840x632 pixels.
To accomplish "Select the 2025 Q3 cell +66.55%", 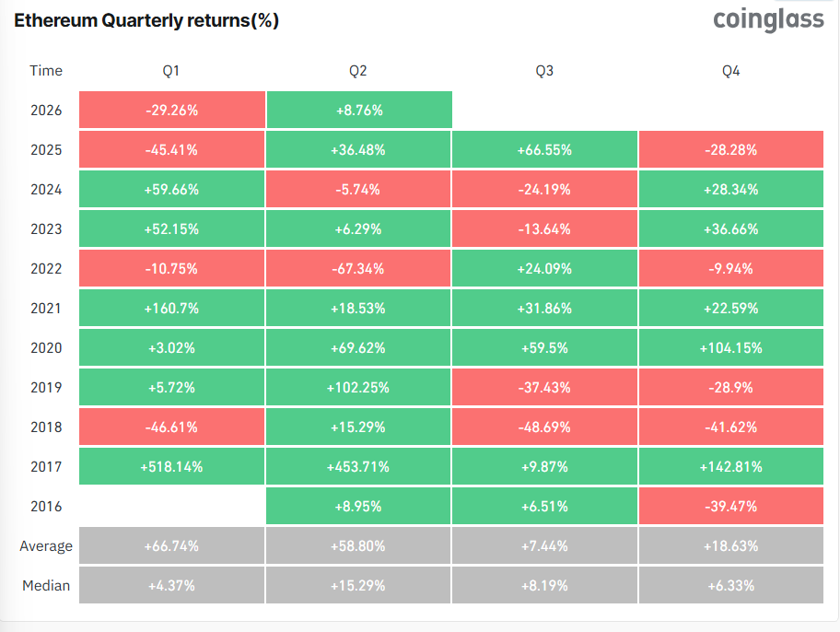I will point(544,150).
